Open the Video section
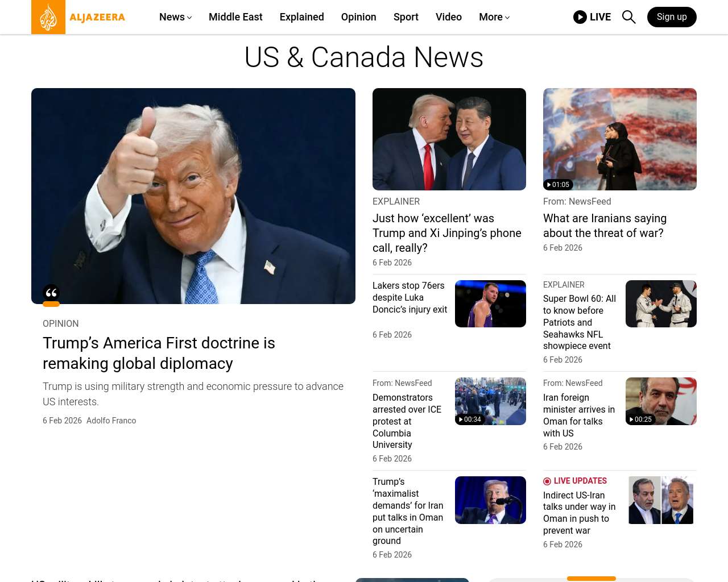728x582 pixels. pos(449,17)
